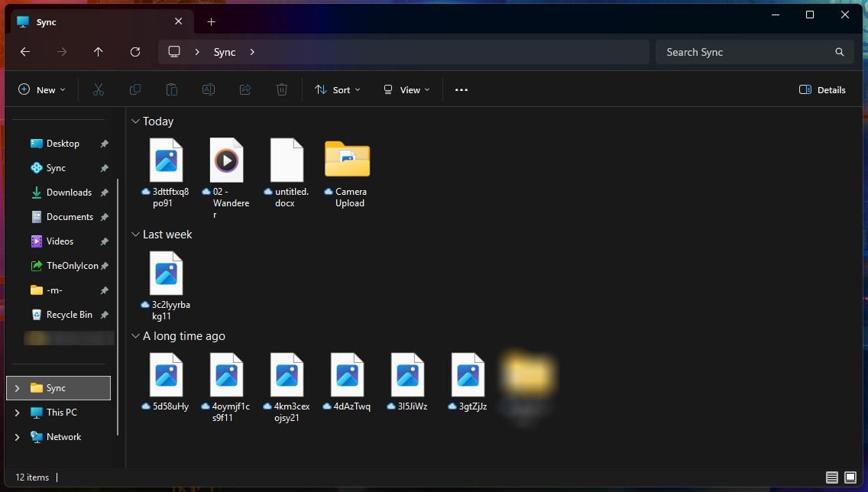The image size is (868, 492).
Task: Click the 12 items status text
Action: tap(32, 477)
